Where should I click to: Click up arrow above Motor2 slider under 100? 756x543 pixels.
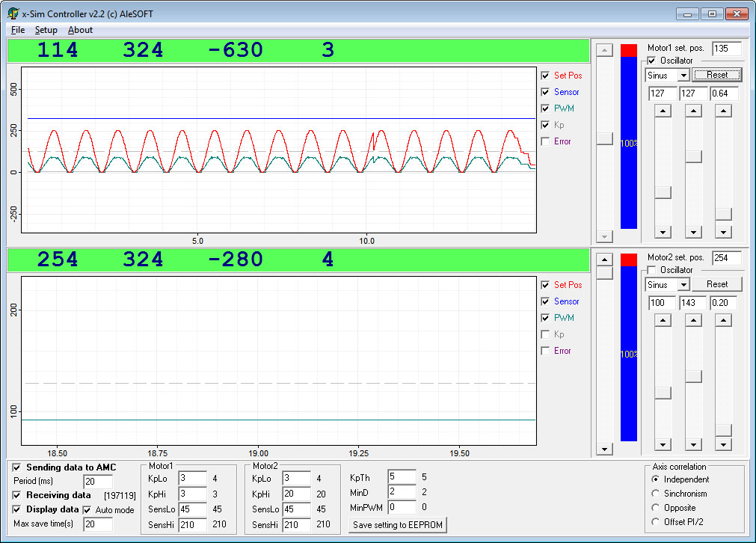coord(663,320)
